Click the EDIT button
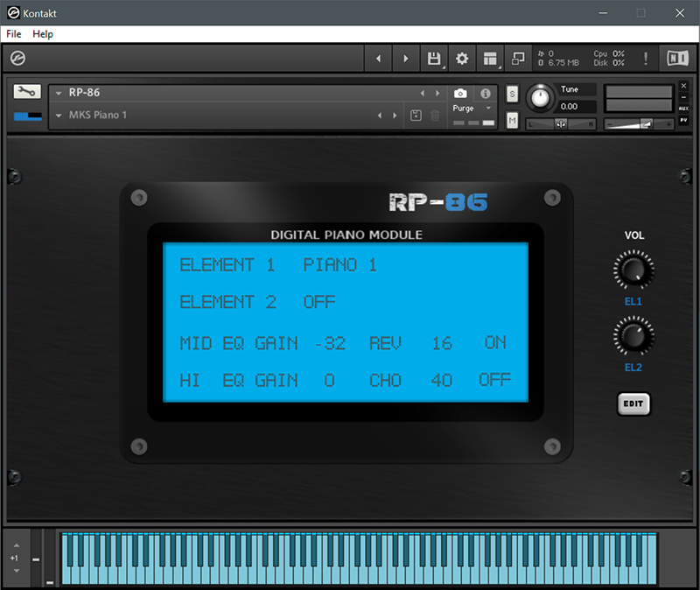The height and width of the screenshot is (590, 700). pos(633,404)
